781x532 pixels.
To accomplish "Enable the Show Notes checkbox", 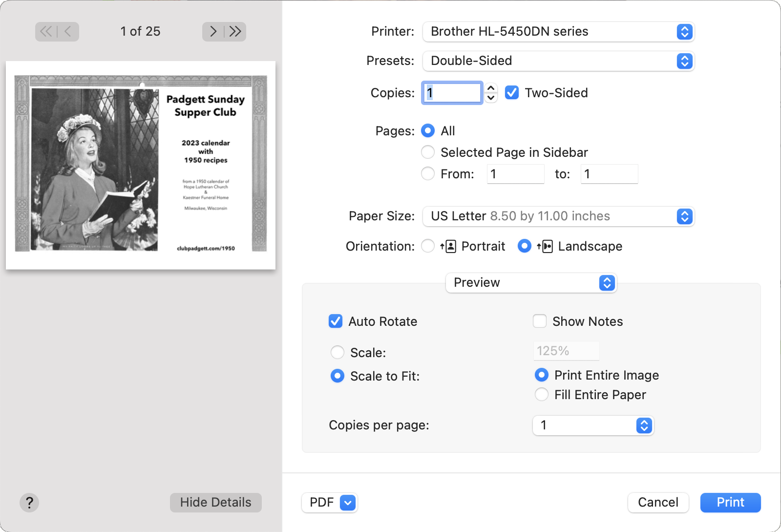I will tap(540, 321).
